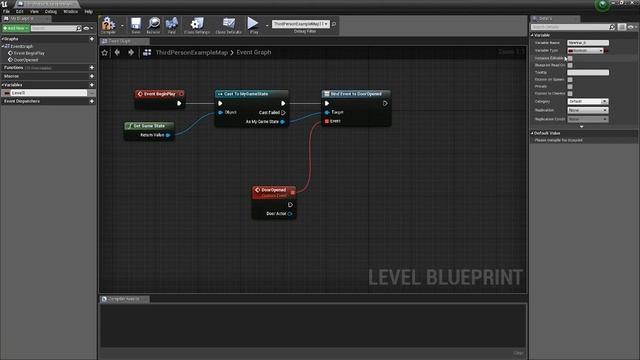Collapse the Graphs section
Image resolution: width=640 pixels, height=360 pixels.
click(2, 39)
